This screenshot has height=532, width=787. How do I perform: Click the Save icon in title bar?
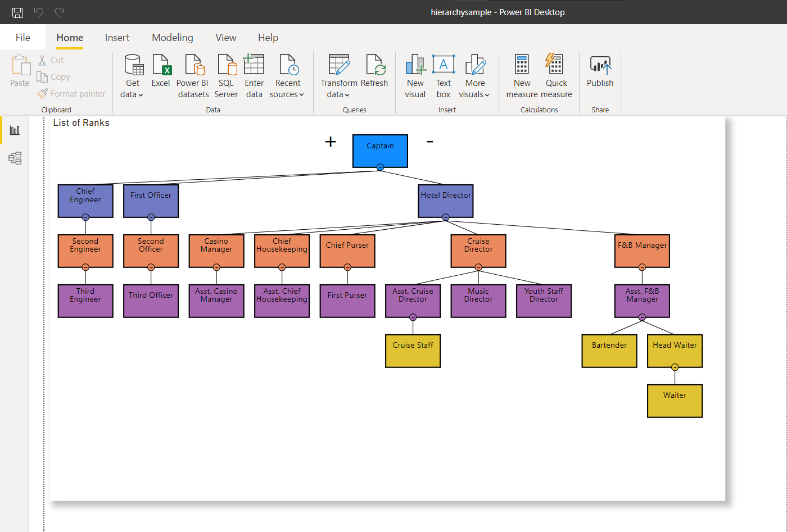point(17,12)
